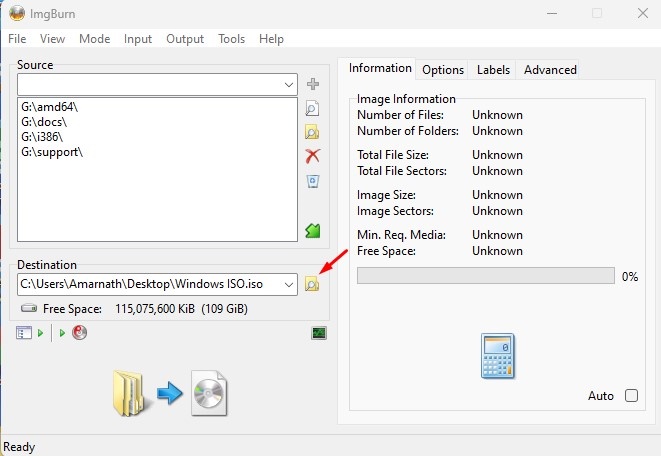Screen dimensions: 661x456
Task: Click the progress bar showing 0%
Action: [485, 276]
